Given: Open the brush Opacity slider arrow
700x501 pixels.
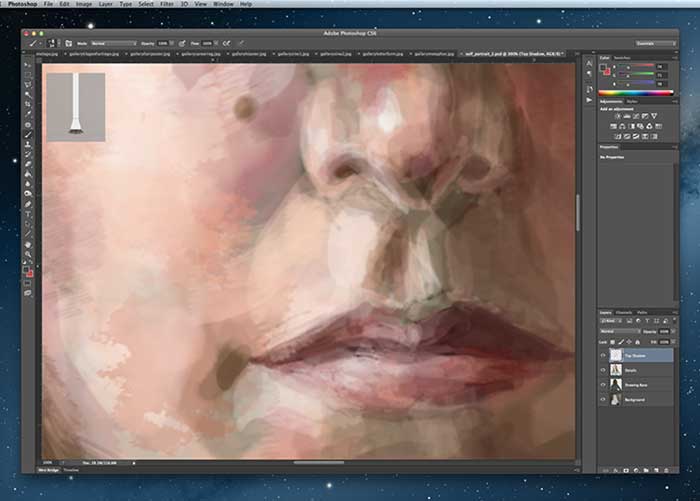Looking at the screenshot, I should tap(172, 43).
